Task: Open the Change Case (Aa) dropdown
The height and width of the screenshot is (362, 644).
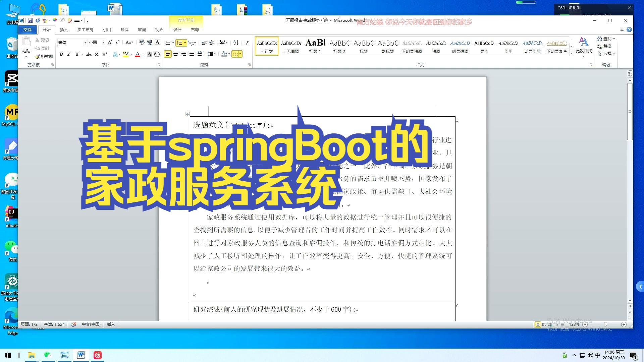Action: [129, 43]
